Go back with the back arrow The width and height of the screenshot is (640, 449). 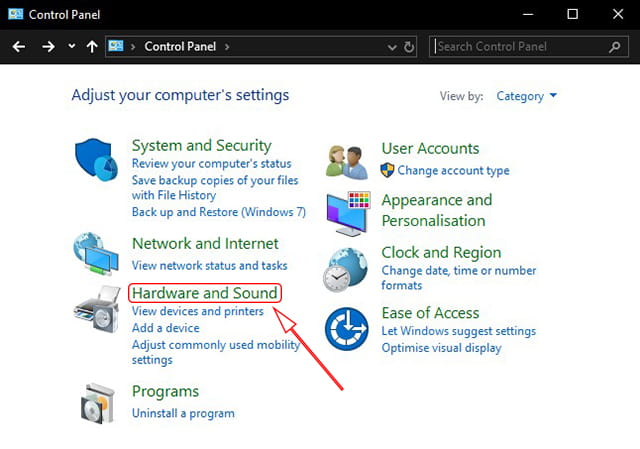pos(19,47)
